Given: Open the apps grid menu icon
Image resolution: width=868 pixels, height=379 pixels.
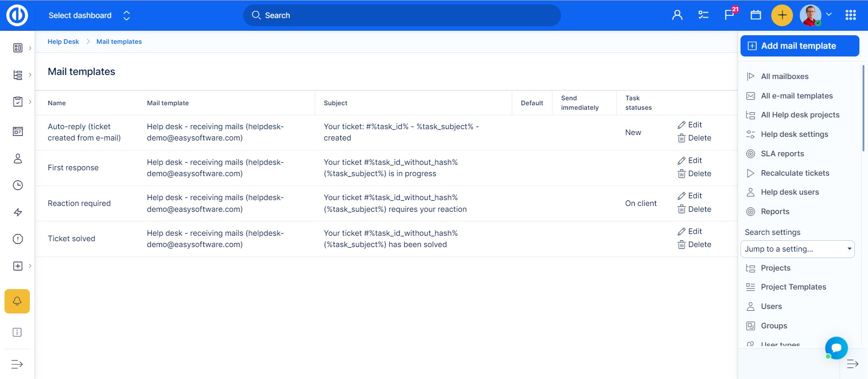Looking at the screenshot, I should pyautogui.click(x=850, y=15).
